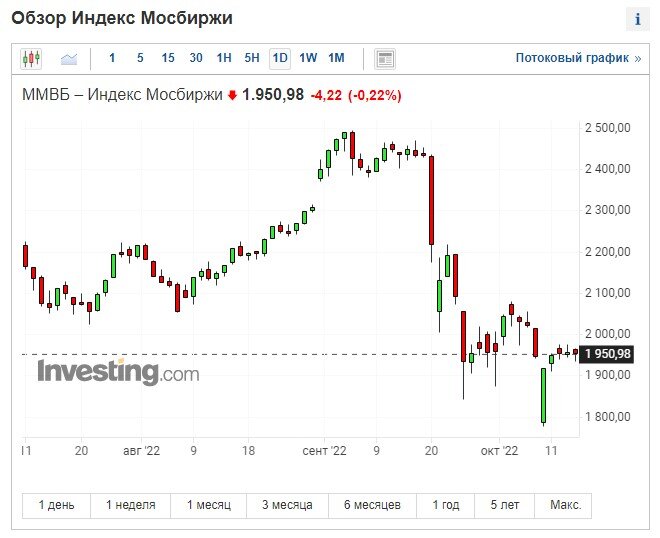This screenshot has width=660, height=538.
Task: Click the 1 800,00 axis label
Action: (608, 417)
